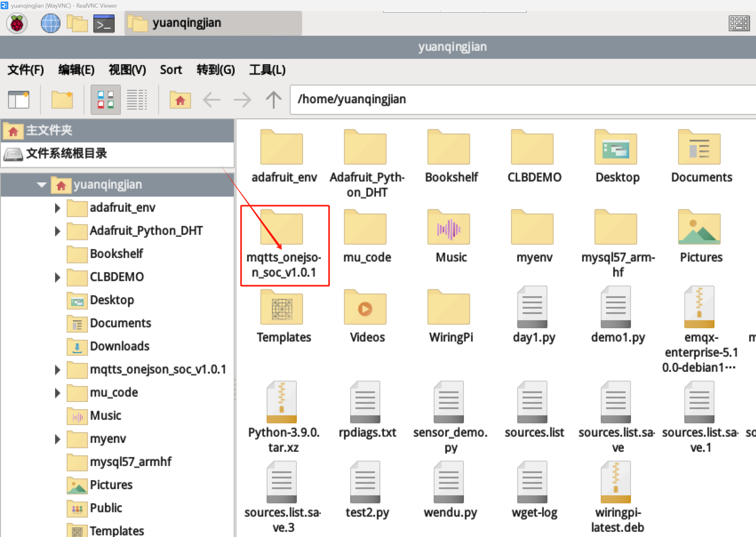
Task: Select Public in the folder tree
Action: coord(95,508)
